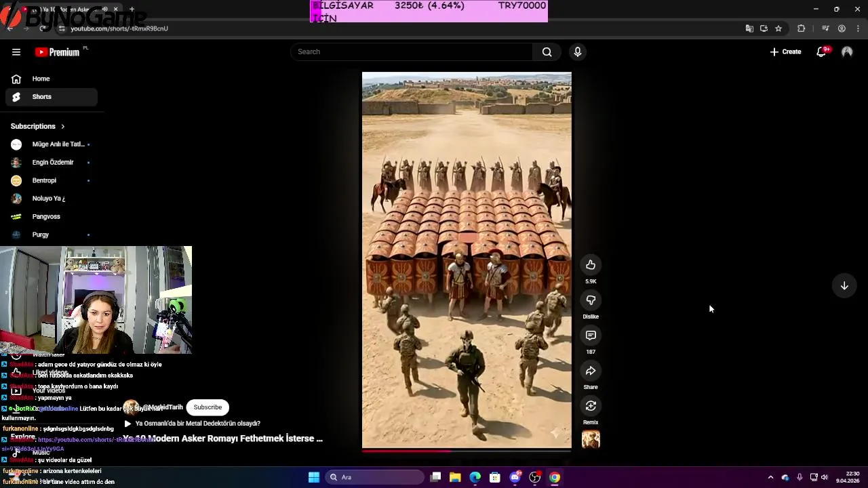Open Pangvoss channel
Image resolution: width=868 pixels, height=488 pixels.
tap(52, 216)
